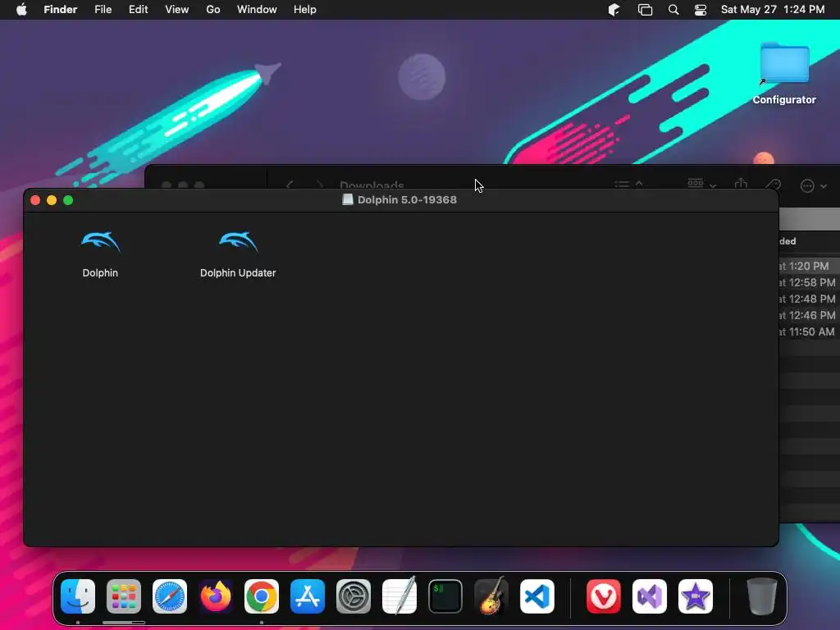Launch Firefox from the Dock

tap(216, 596)
